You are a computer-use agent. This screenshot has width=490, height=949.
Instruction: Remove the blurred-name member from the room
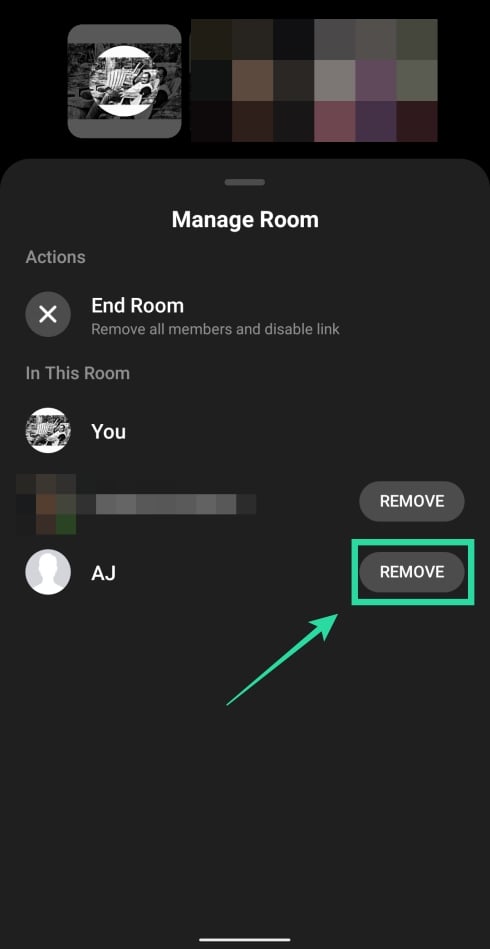412,501
